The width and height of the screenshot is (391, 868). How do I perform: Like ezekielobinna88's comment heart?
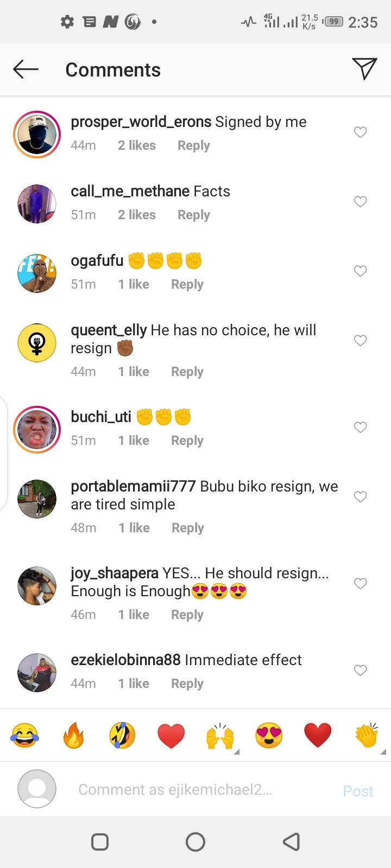tap(360, 671)
